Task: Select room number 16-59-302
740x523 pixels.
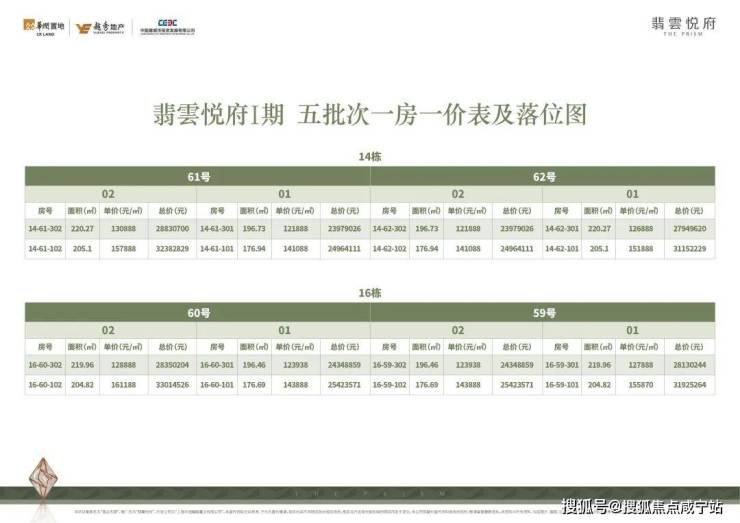Action: click(x=389, y=365)
